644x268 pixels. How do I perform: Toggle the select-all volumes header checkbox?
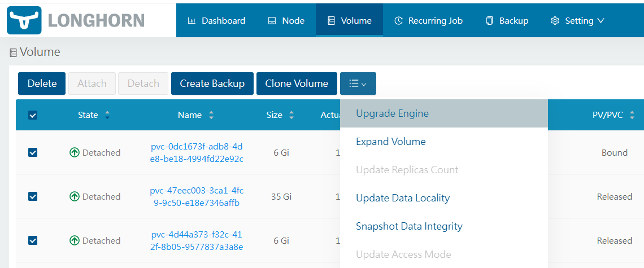point(33,115)
